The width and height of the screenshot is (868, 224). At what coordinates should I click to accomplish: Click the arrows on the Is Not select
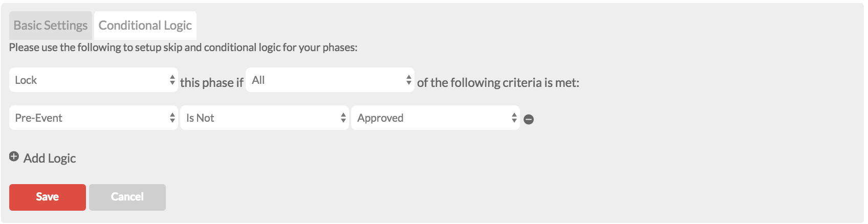tap(343, 118)
